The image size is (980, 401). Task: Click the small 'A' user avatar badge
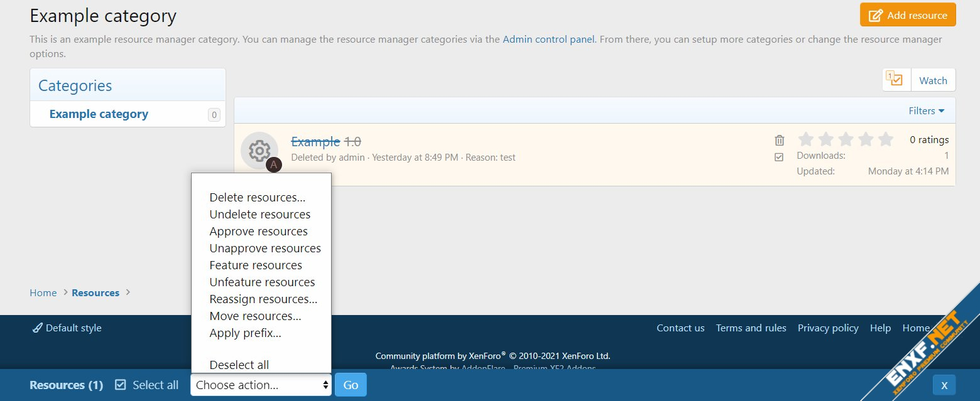tap(274, 165)
